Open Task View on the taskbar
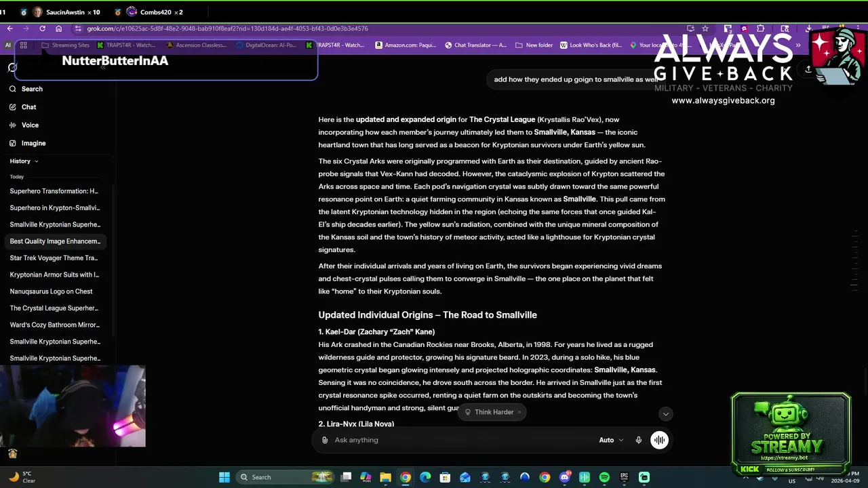The height and width of the screenshot is (488, 868). click(346, 477)
